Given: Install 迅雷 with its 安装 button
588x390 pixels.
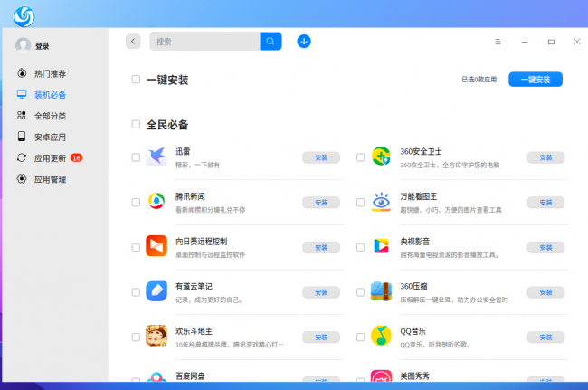Looking at the screenshot, I should coord(321,157).
